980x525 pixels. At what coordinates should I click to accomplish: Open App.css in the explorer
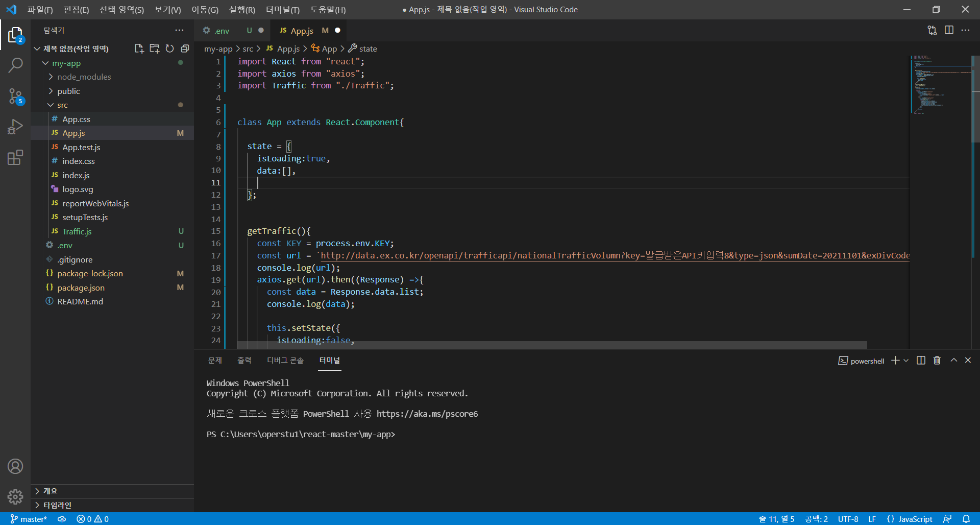coord(112,119)
